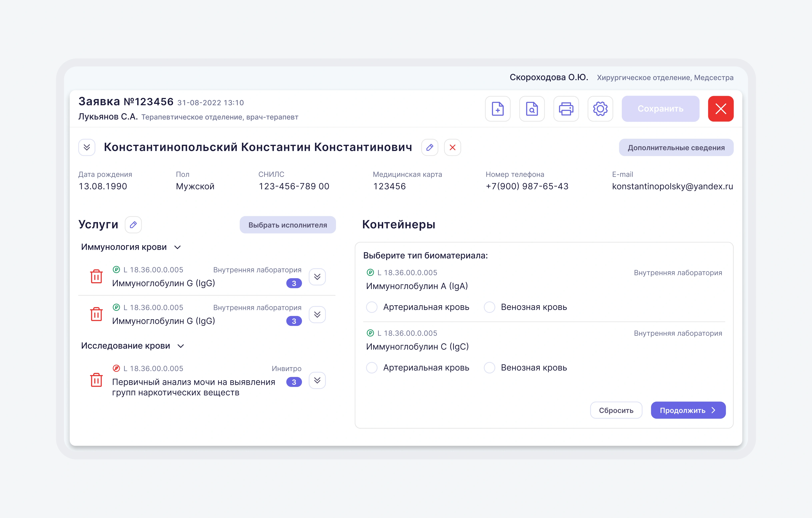This screenshot has height=518, width=812.
Task: Open settings gear icon
Action: 600,109
